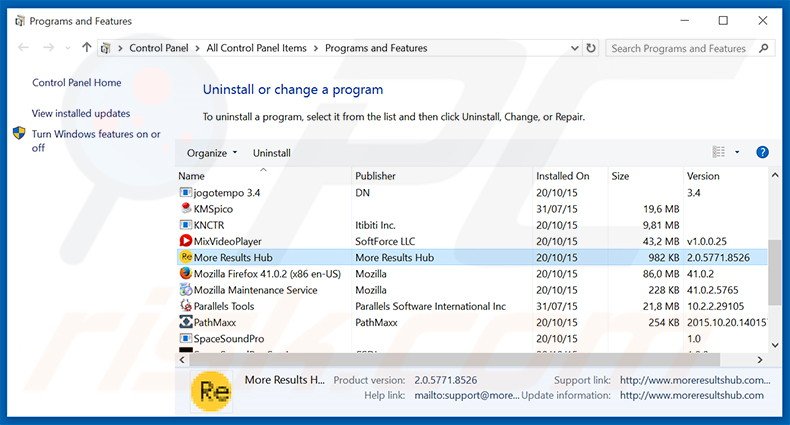Click the large Re icon in details pane

click(212, 390)
